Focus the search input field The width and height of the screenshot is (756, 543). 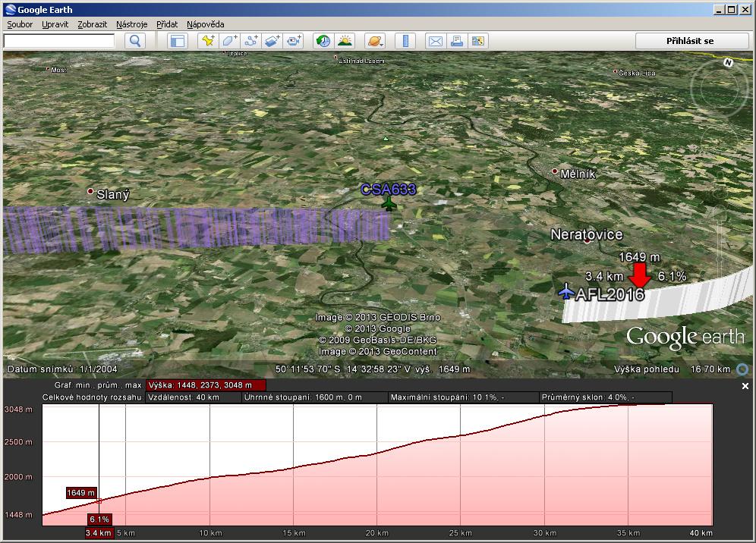tap(58, 41)
